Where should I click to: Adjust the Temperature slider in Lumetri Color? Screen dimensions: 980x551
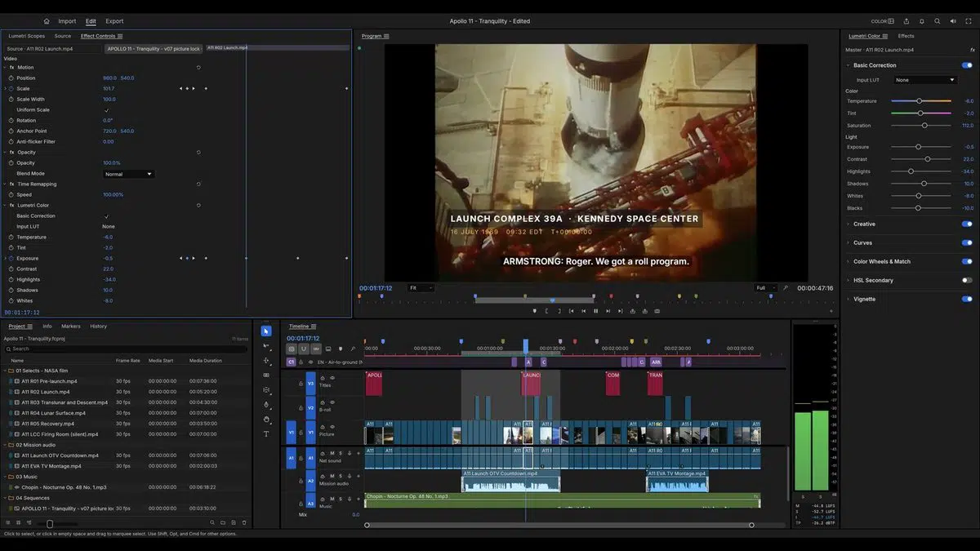(x=921, y=101)
